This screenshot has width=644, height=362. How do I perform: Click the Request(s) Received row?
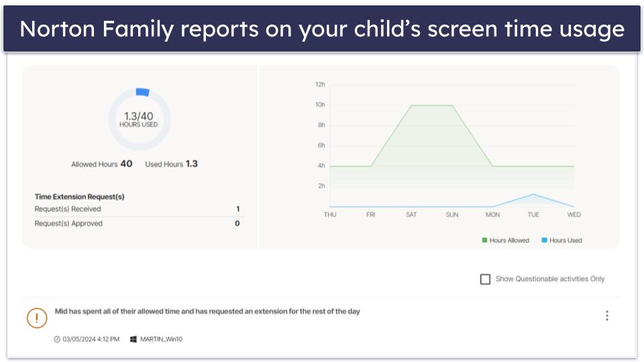pyautogui.click(x=139, y=209)
